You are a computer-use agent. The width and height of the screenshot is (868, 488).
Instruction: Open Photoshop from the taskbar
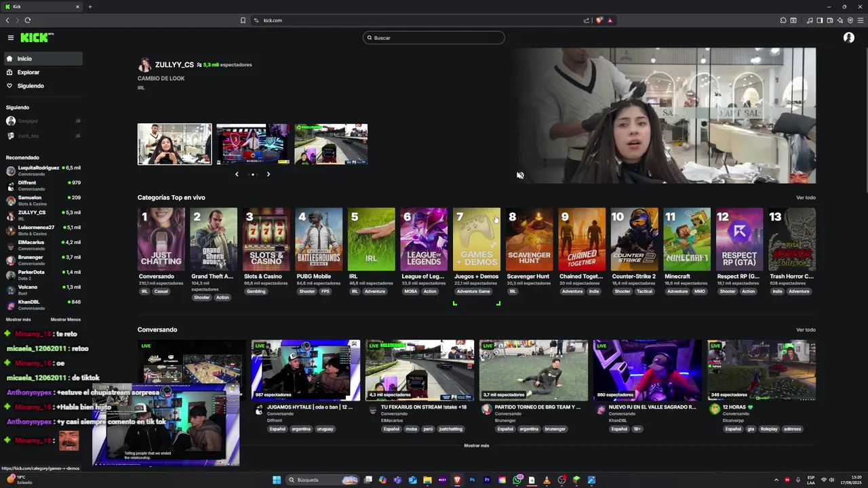472,480
